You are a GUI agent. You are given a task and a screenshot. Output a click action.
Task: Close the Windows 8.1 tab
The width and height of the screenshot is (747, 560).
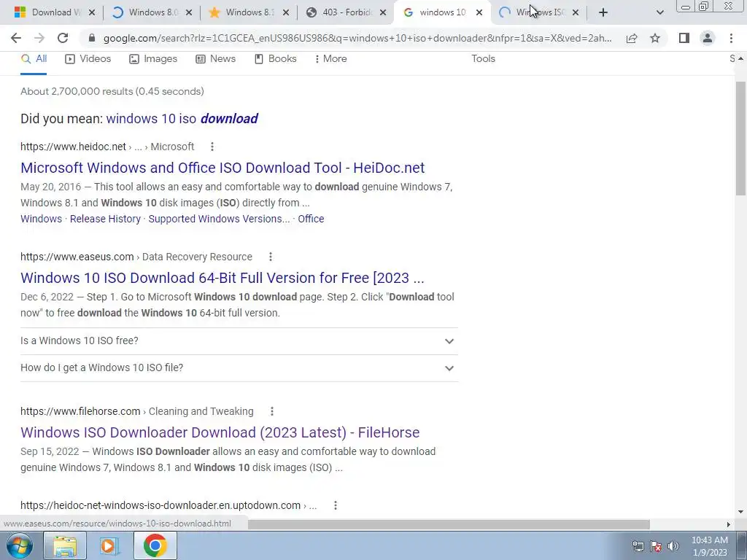[286, 12]
